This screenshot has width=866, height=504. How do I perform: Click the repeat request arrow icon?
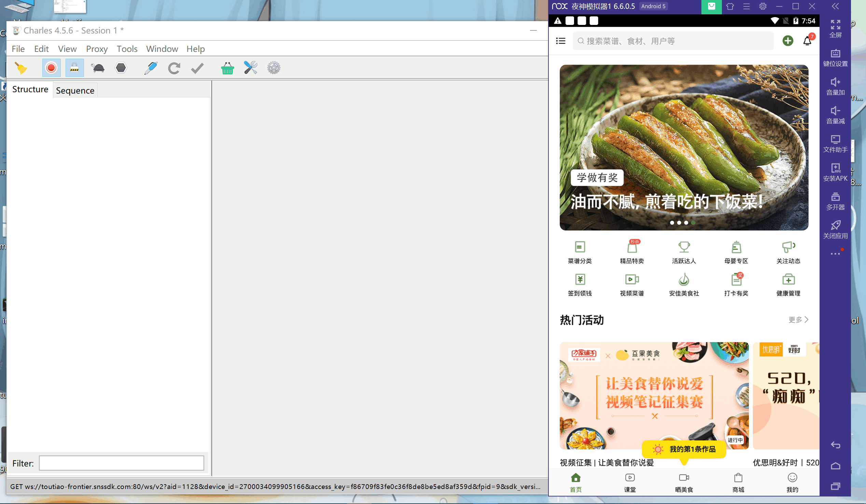click(174, 68)
